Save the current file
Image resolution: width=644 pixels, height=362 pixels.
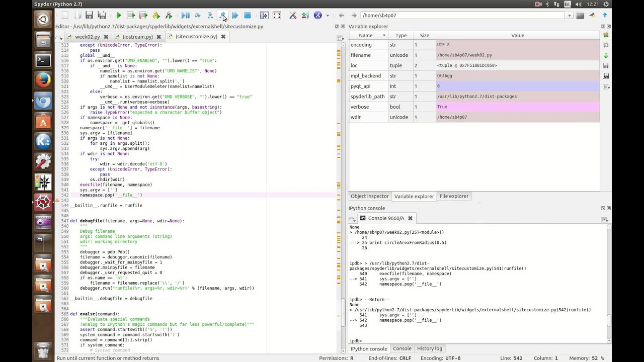[x=89, y=16]
